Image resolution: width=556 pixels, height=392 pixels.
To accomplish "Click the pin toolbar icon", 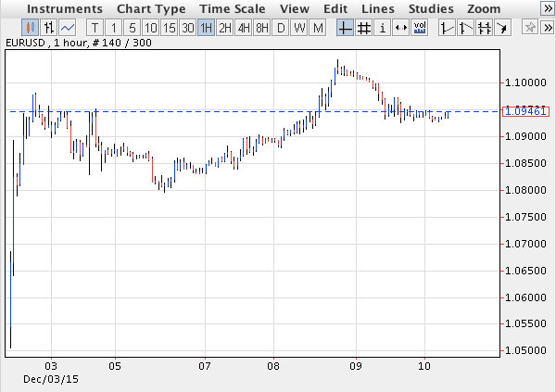I will tap(530, 28).
